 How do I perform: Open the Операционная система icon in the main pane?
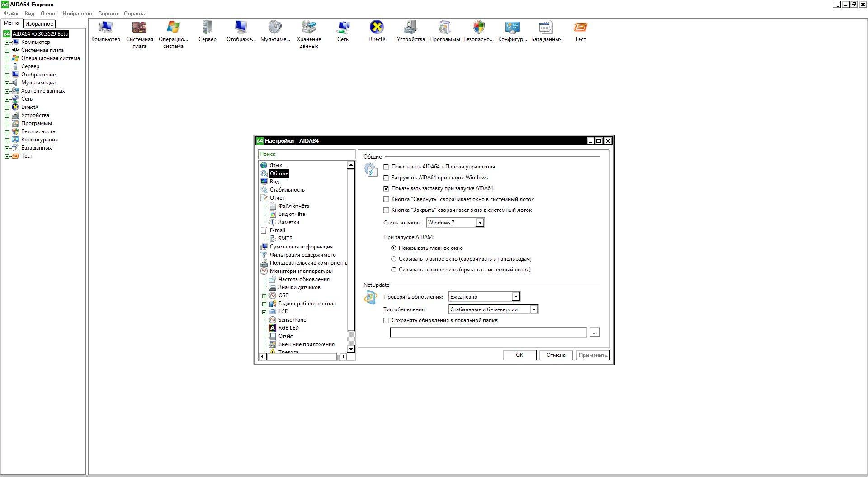coord(173,34)
